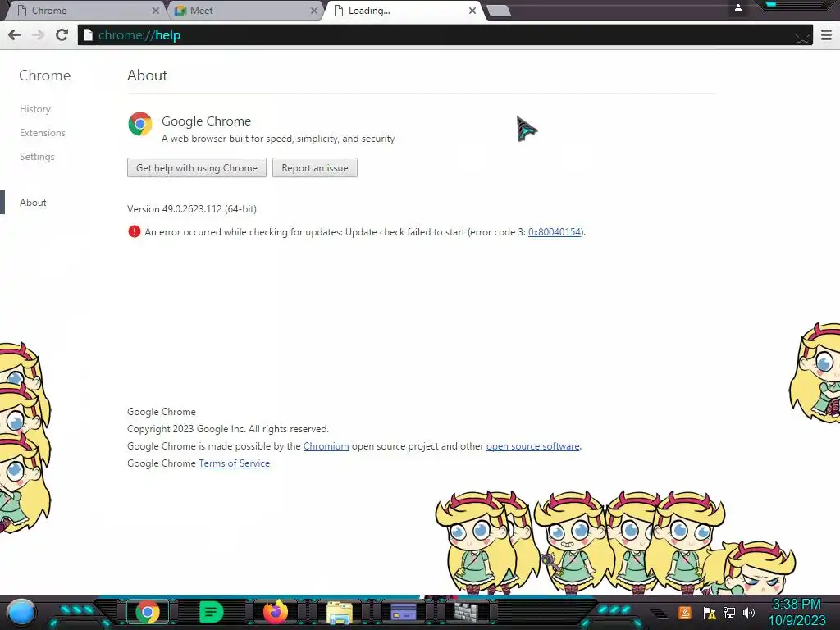The image size is (840, 630).
Task: Open the Chromium link
Action: click(326, 446)
